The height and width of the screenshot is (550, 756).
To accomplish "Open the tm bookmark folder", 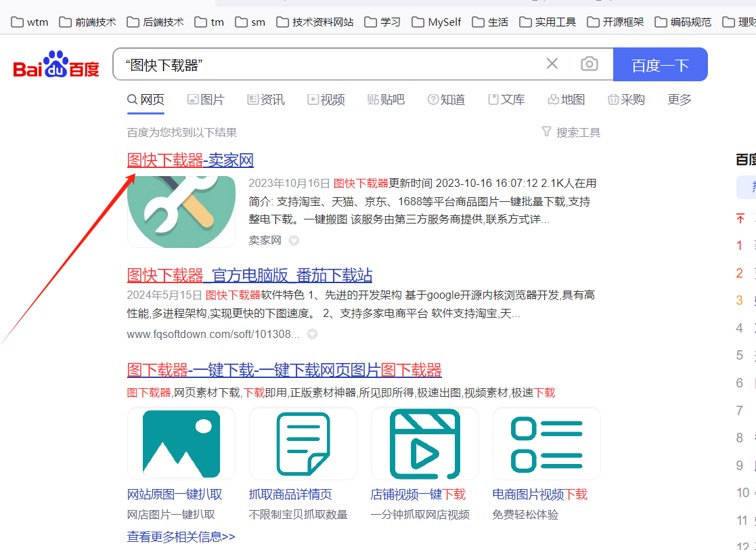I will (x=209, y=22).
